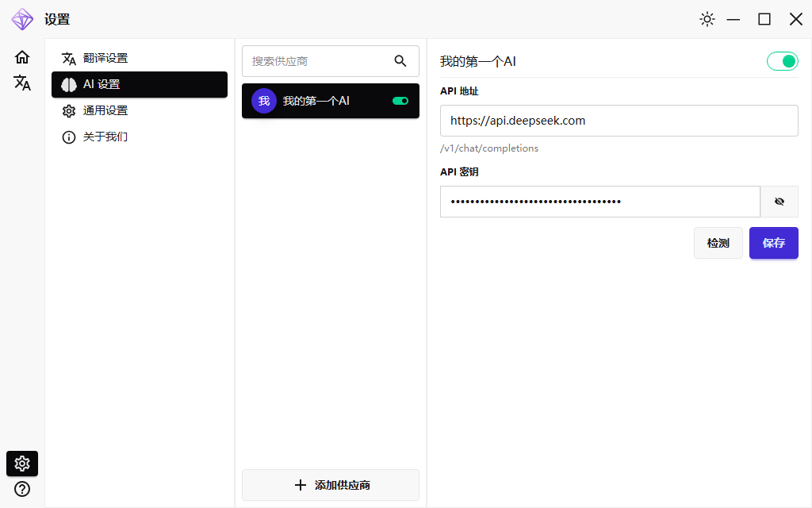Switch theme using the sun icon

pos(707,18)
